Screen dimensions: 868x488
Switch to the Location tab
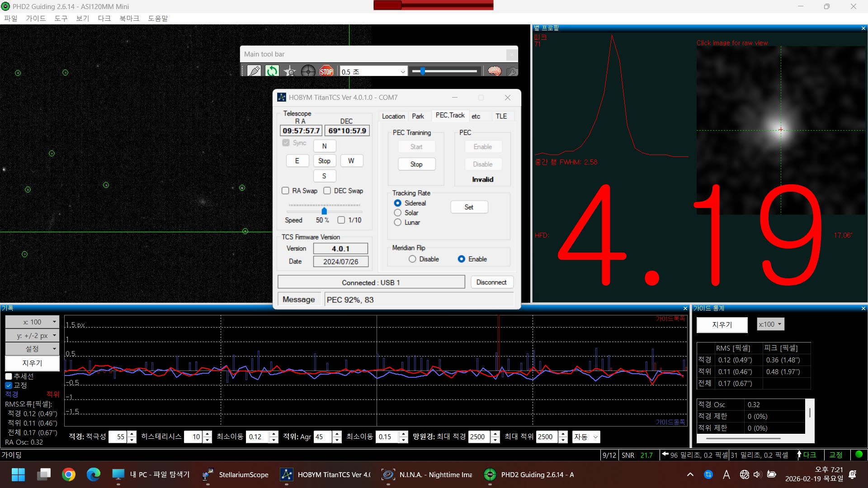(x=393, y=116)
